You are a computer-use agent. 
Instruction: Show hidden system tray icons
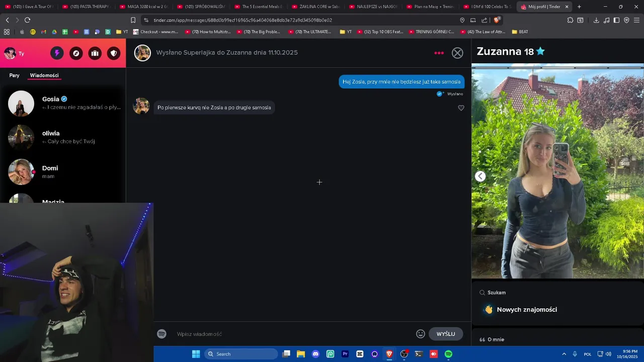564,354
